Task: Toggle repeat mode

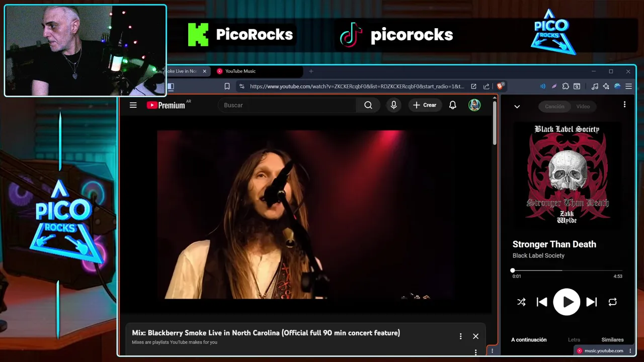Action: 612,302
